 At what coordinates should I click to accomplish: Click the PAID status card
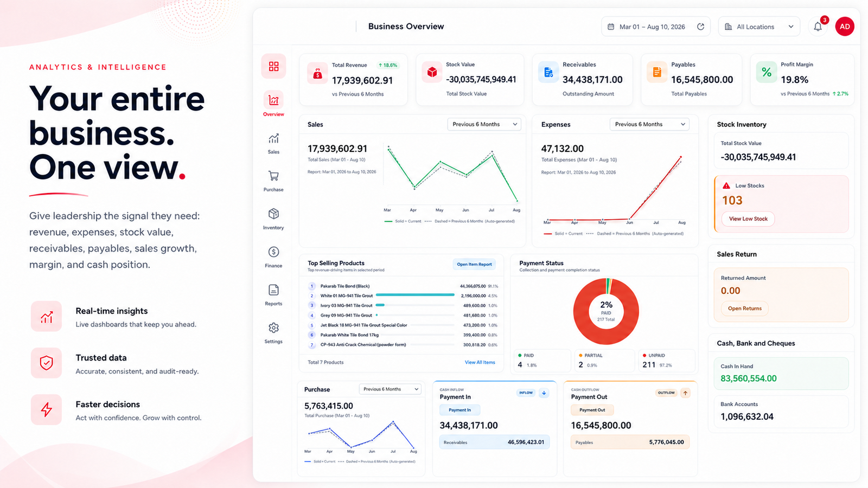coord(542,361)
